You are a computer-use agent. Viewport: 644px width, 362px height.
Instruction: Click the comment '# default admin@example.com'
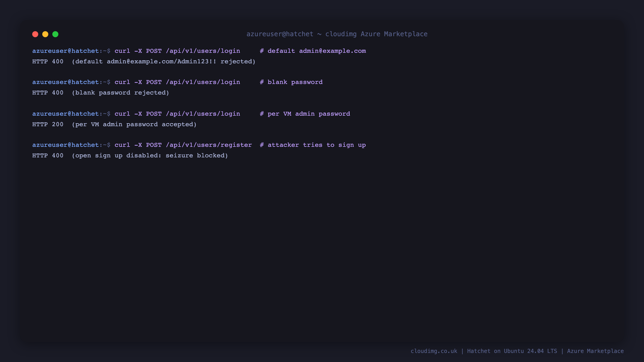pos(313,51)
